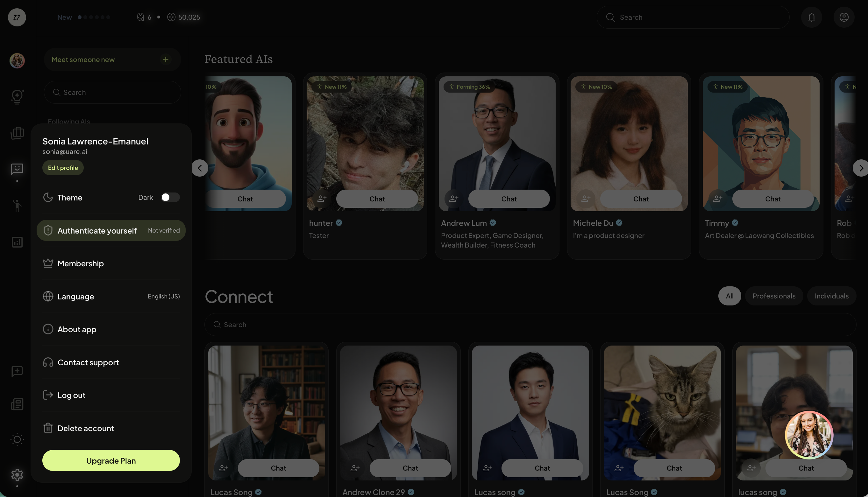Open the bar chart analytics sidebar icon
868x497 pixels.
pos(17,242)
